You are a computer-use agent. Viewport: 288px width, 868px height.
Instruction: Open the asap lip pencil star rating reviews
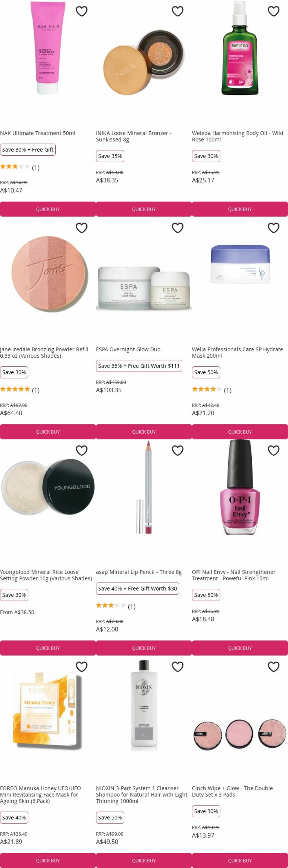point(116,606)
